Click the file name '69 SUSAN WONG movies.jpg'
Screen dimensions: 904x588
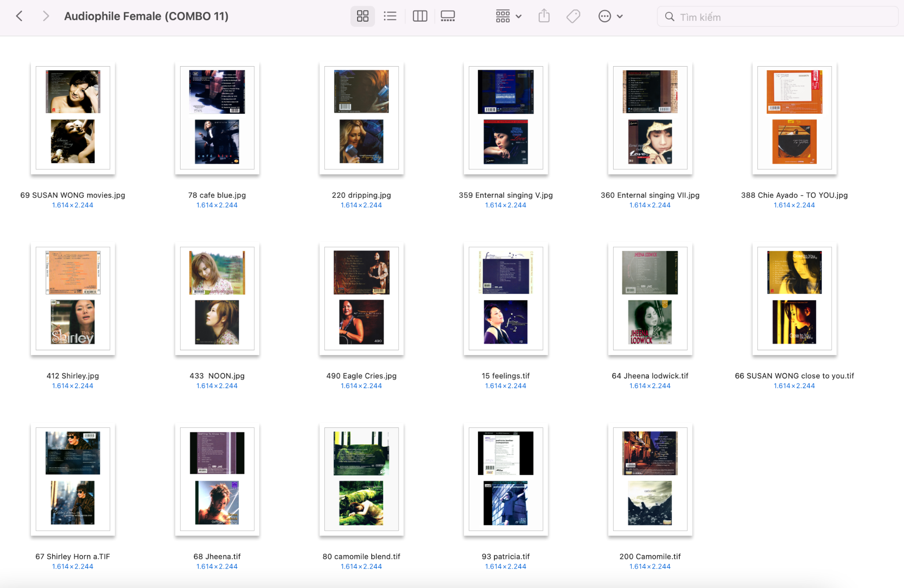pos(73,195)
